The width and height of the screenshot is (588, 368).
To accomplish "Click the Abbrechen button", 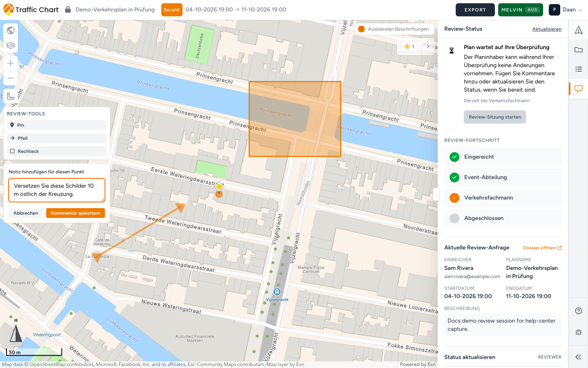I will (x=26, y=213).
